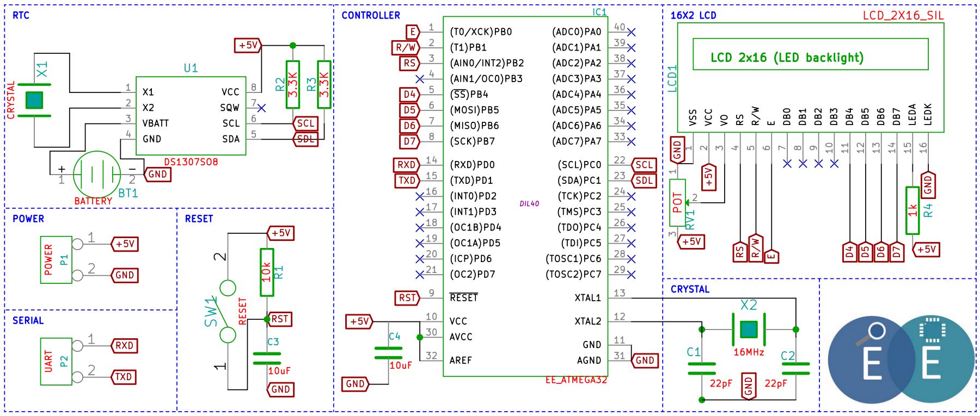
Task: Click the R1 10k resistor
Action: tap(266, 272)
